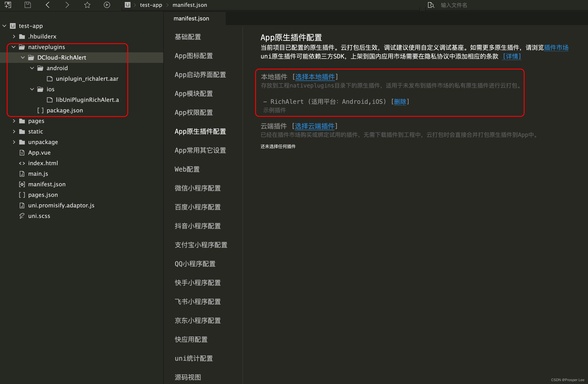Image resolution: width=588 pixels, height=384 pixels.
Task: Click the nativeplugins folder icon
Action: (x=22, y=47)
